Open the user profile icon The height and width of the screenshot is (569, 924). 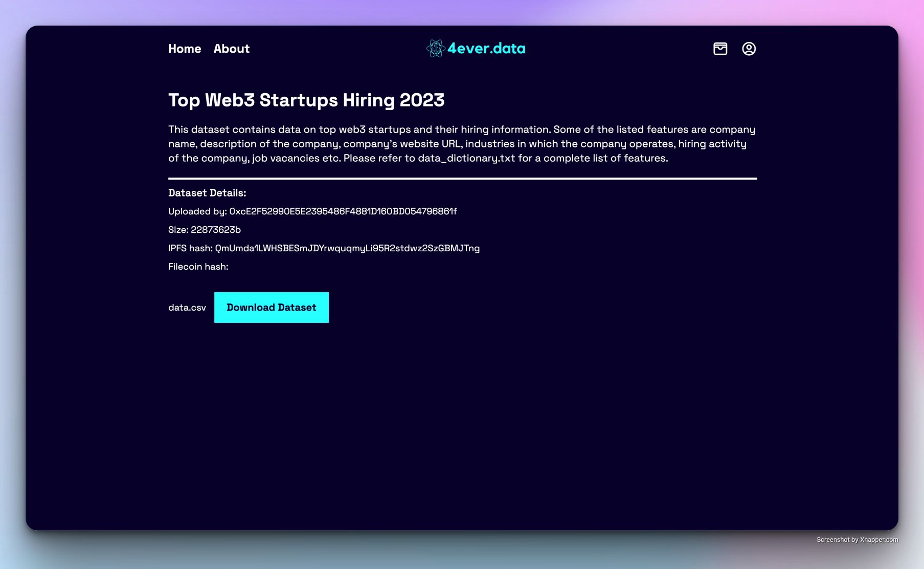[749, 49]
